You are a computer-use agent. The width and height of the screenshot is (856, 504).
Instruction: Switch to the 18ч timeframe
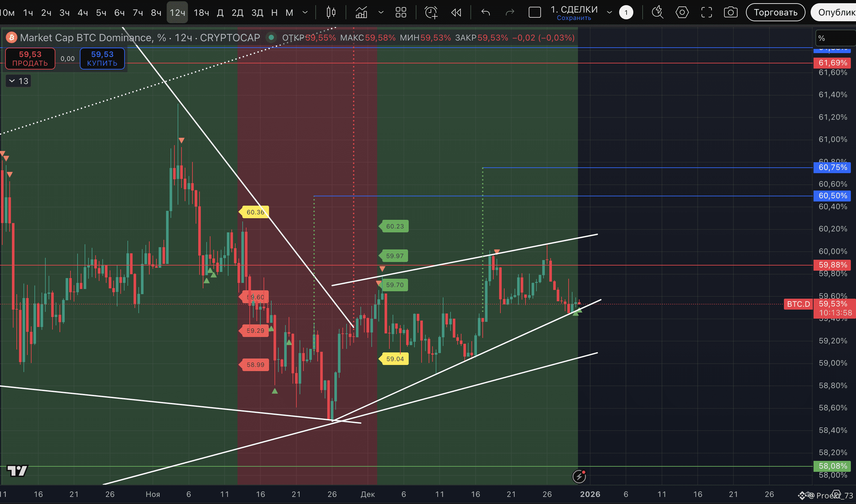click(201, 13)
